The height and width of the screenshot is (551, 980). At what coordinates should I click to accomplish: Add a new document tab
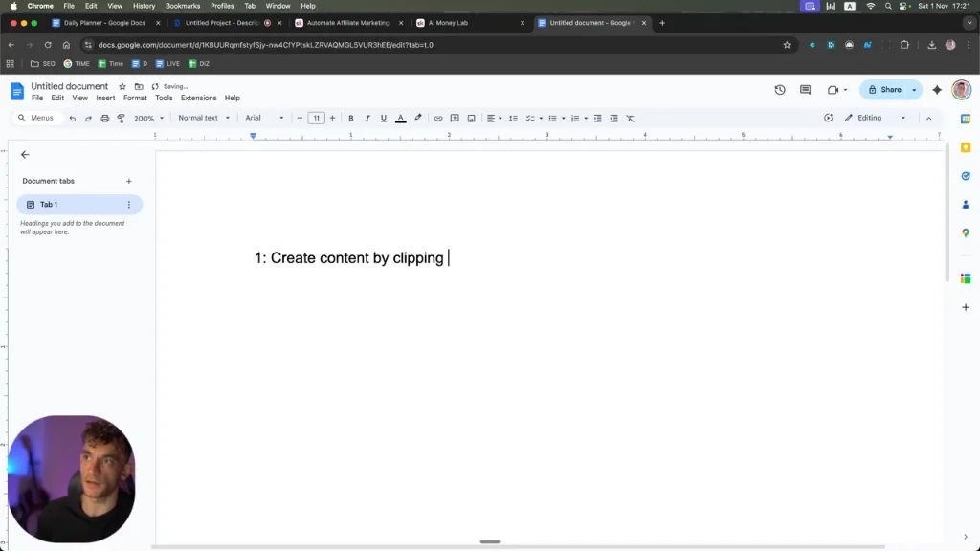[x=129, y=181]
